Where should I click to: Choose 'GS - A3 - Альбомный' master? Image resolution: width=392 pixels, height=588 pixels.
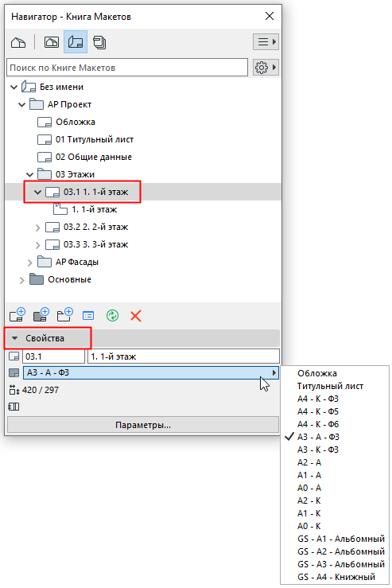click(341, 565)
